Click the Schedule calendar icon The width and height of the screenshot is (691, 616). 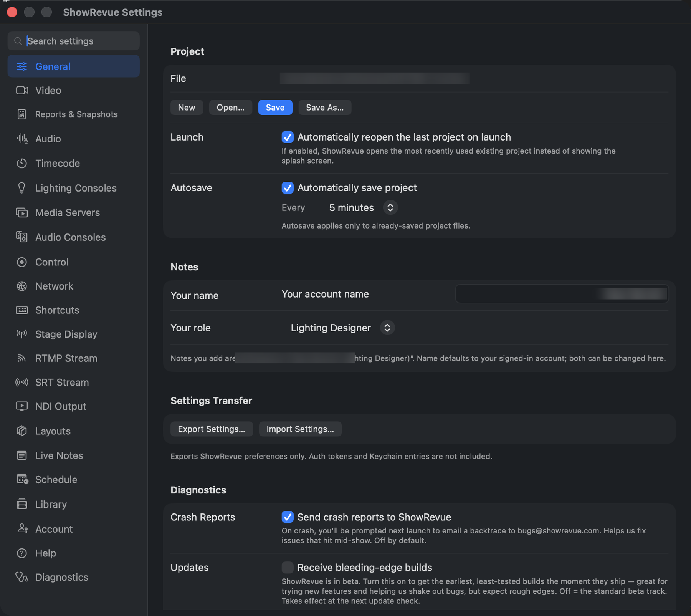coord(22,479)
